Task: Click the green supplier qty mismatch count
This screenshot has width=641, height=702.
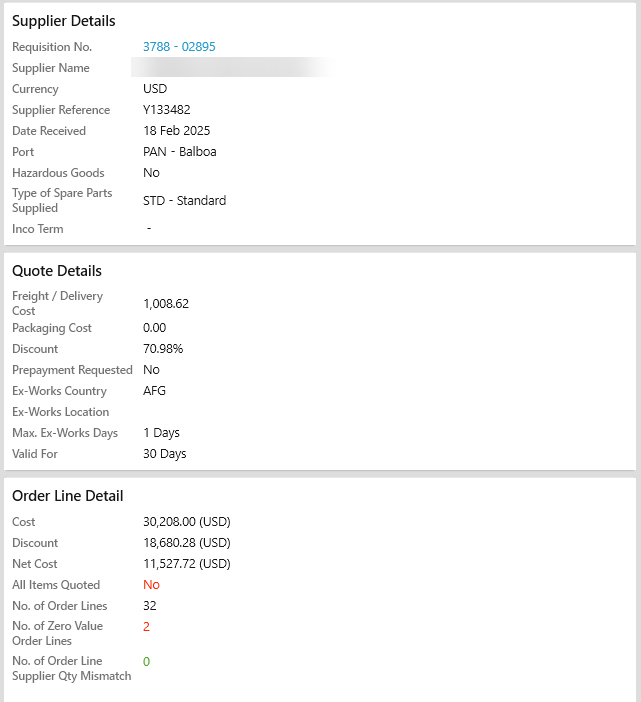Action: click(x=146, y=662)
